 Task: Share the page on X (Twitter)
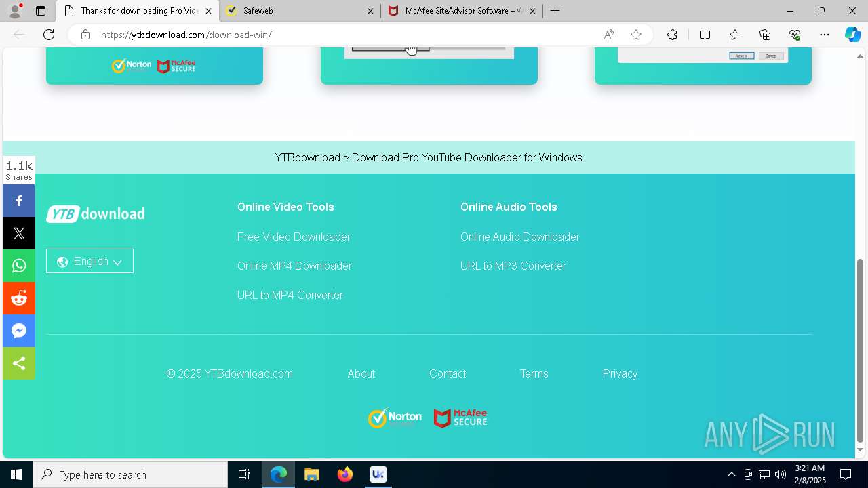point(19,233)
